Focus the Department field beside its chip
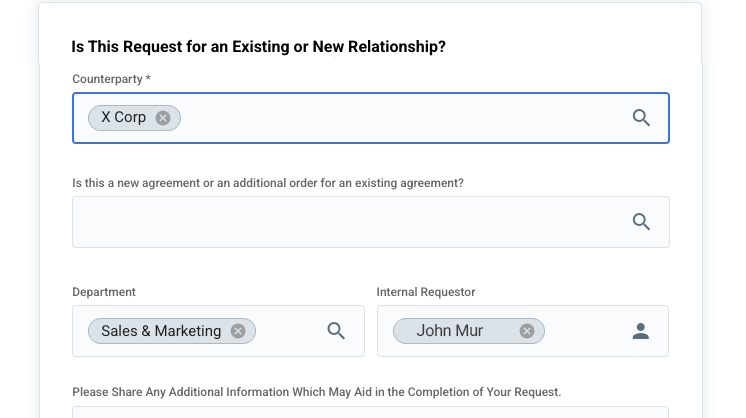Image resolution: width=746 pixels, height=418 pixels. 288,331
